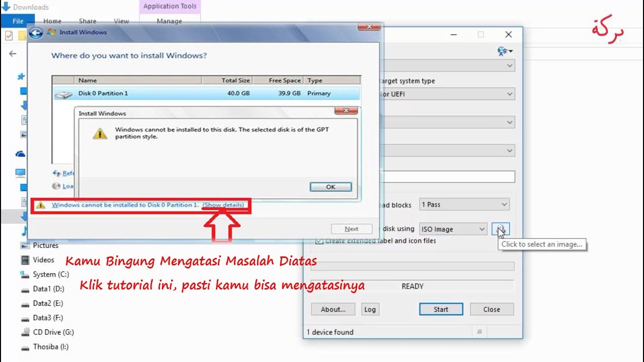Viewport: 644px width, 362px height.
Task: Click the properties checkmark icon in quick toolbar
Action: click(x=9, y=36)
